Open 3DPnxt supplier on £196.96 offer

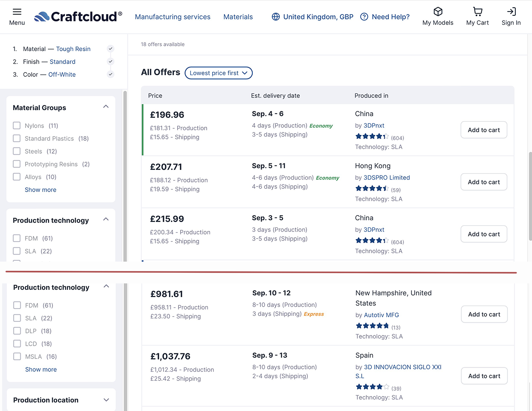374,125
